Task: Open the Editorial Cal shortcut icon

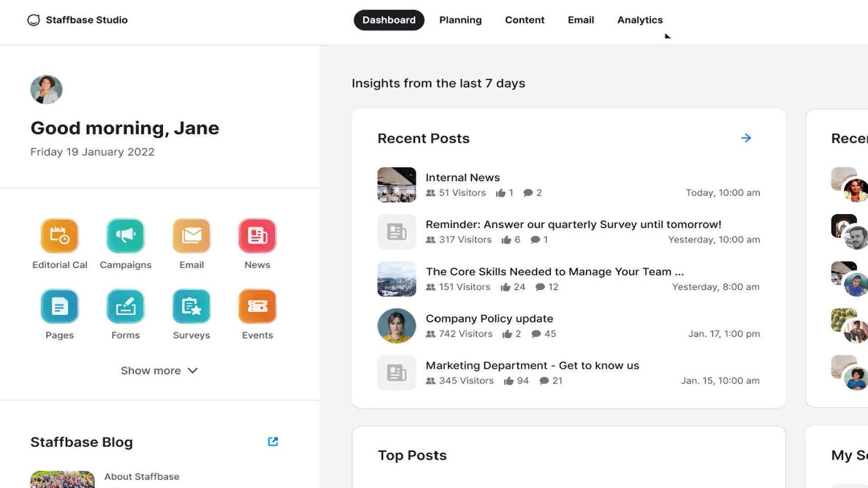Action: coord(59,235)
